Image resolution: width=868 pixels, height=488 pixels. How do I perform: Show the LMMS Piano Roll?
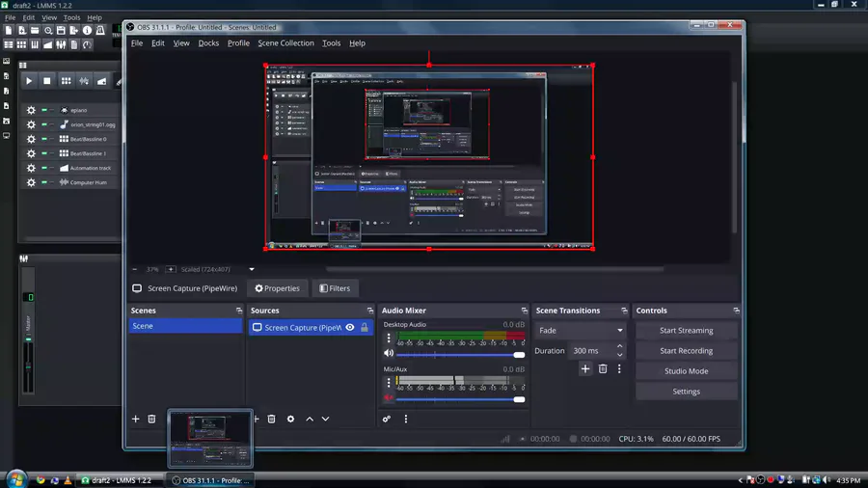click(x=35, y=44)
